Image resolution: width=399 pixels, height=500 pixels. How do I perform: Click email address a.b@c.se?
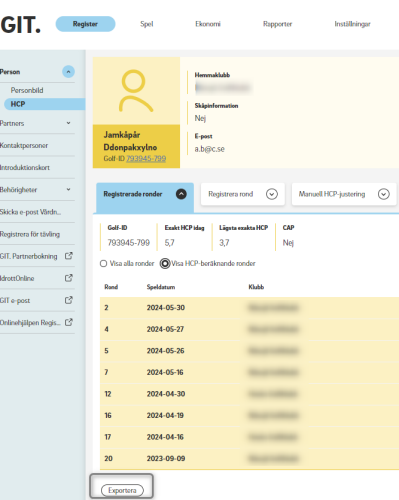[210, 149]
